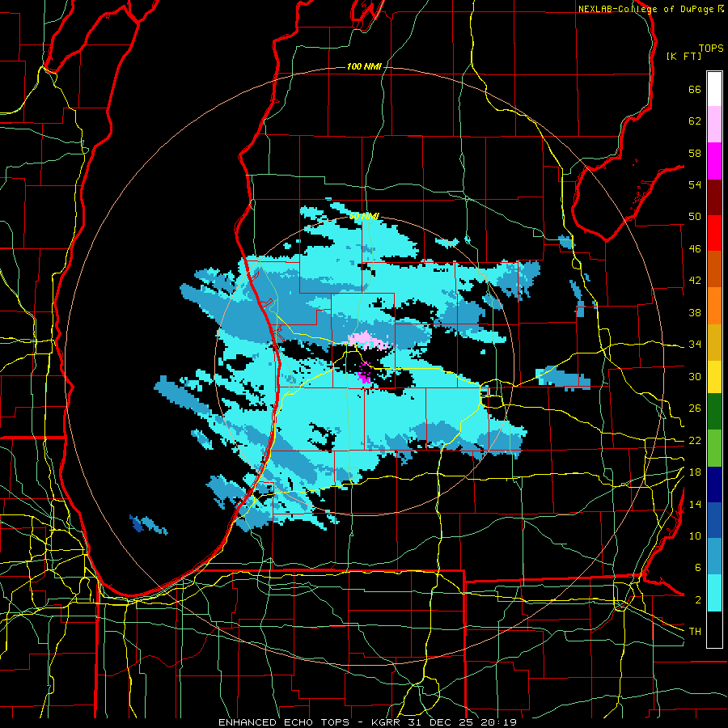This screenshot has height=728, width=728.
Task: Click the light pink 62 kft swatch
Action: [714, 125]
